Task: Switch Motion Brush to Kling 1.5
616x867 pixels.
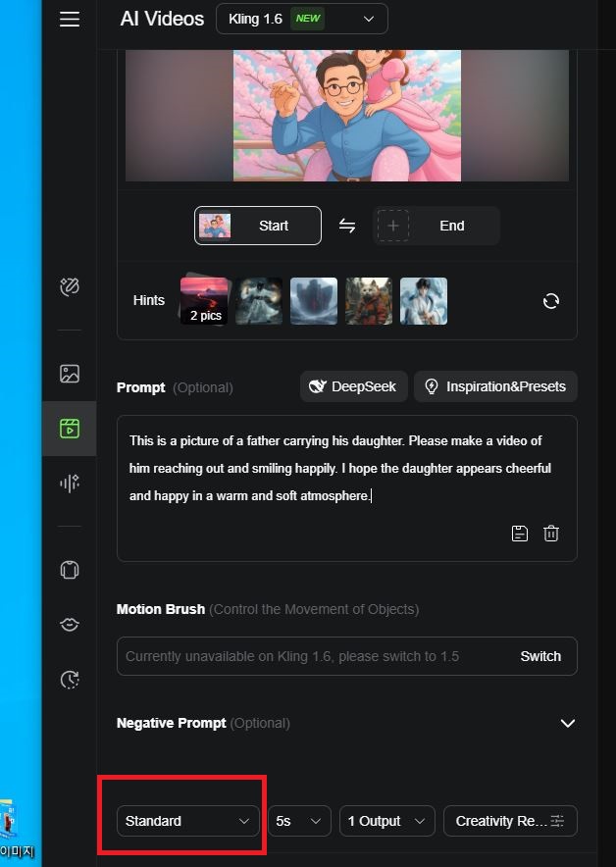Action: [540, 656]
